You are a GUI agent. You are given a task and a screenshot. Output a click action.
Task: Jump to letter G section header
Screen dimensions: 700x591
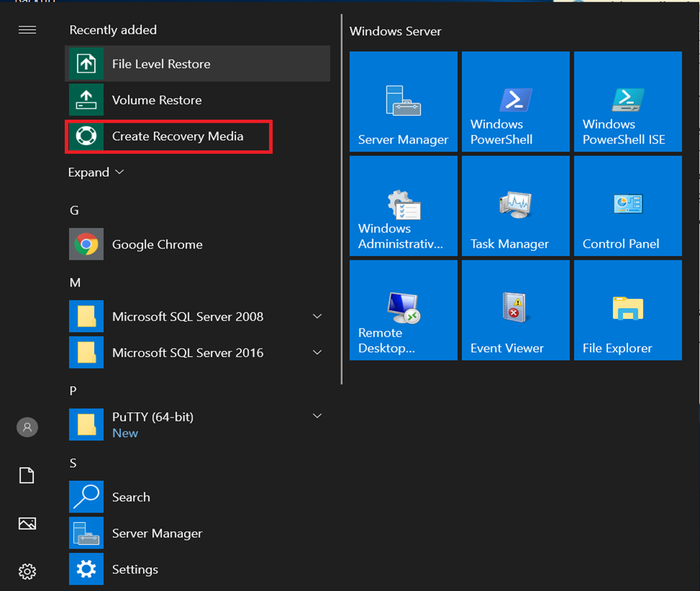pos(74,210)
